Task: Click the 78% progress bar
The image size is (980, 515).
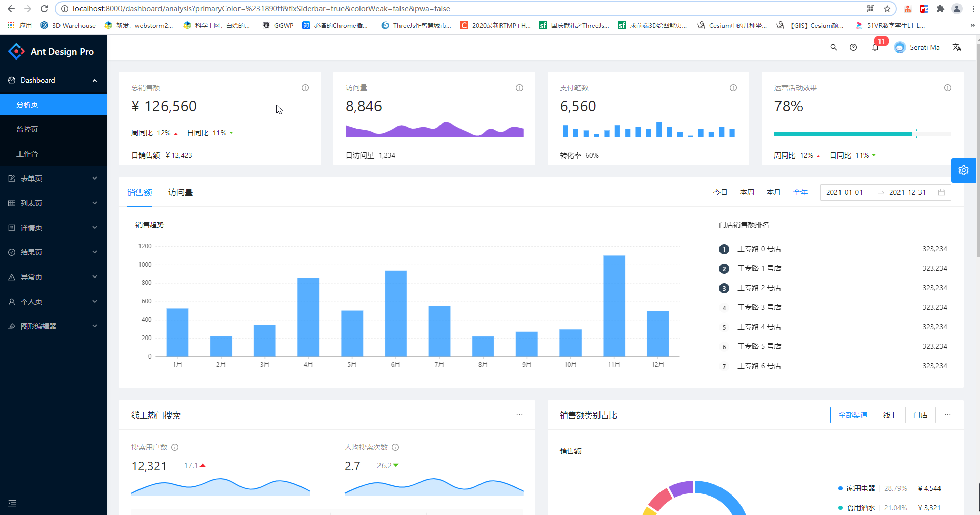Action: 863,134
